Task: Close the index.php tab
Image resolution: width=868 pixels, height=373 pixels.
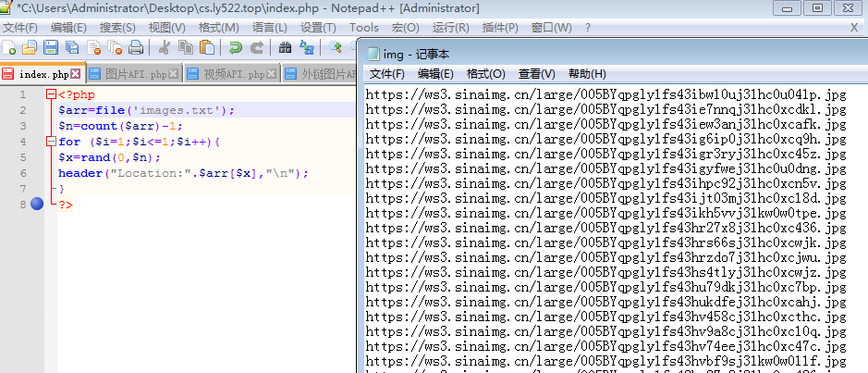Action: pyautogui.click(x=76, y=74)
